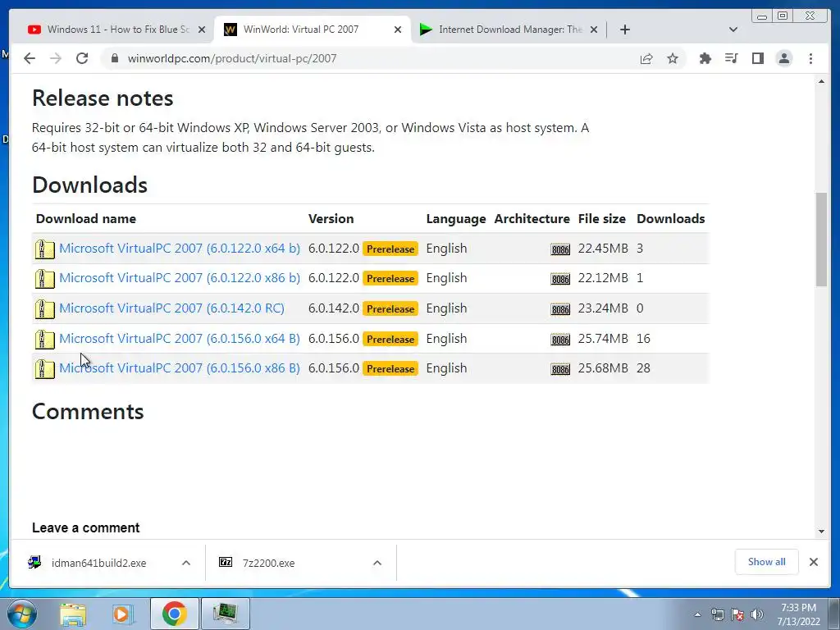This screenshot has width=840, height=630.
Task: Click the zip icon for 6.0.156.0 x86 B
Action: click(x=44, y=369)
